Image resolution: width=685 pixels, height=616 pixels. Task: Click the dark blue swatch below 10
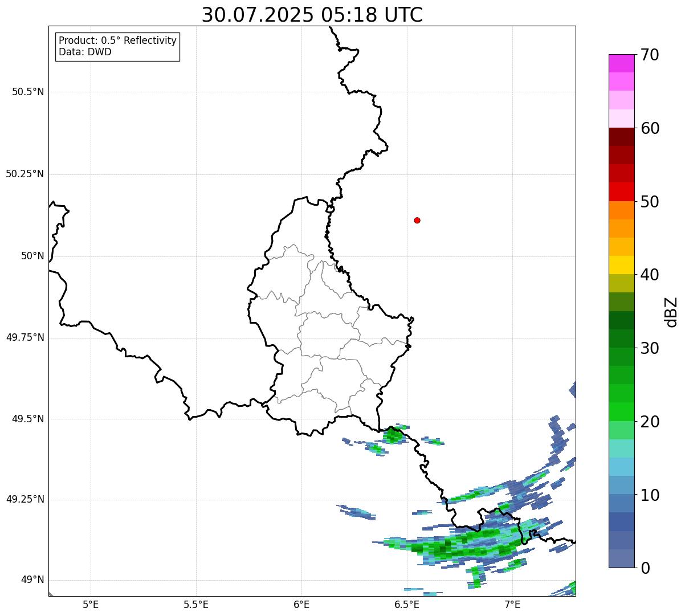621,522
